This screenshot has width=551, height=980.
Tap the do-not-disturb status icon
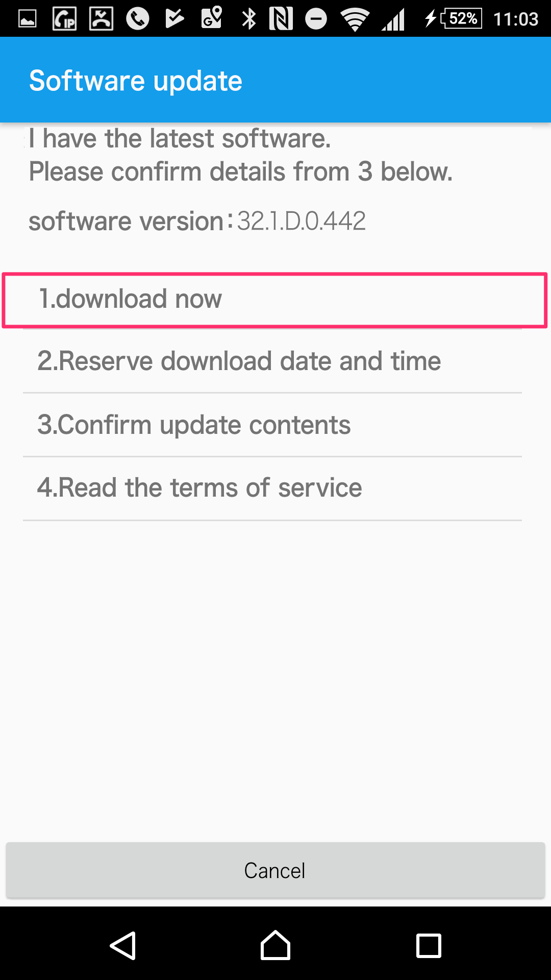[x=316, y=19]
